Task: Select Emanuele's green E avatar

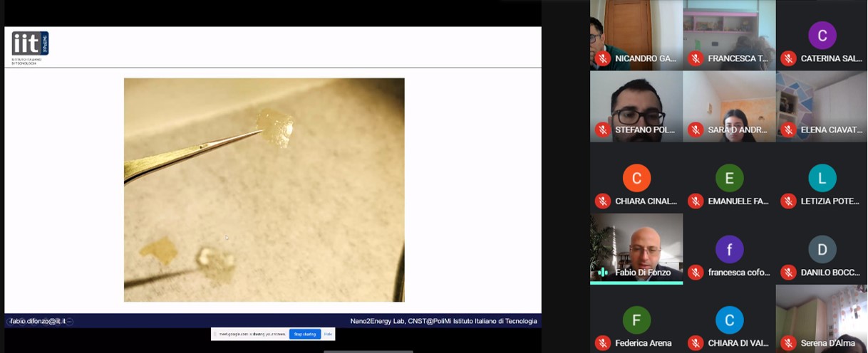Action: [x=729, y=178]
